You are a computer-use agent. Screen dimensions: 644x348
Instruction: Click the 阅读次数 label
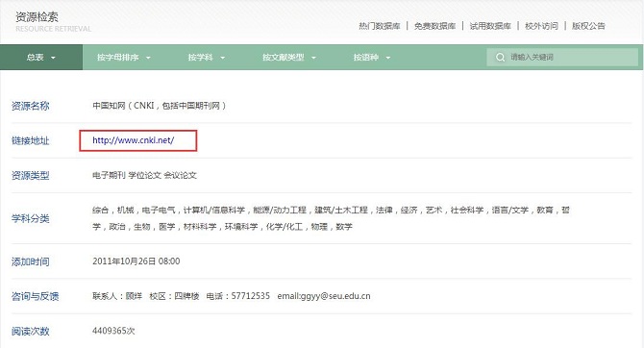coord(31,331)
